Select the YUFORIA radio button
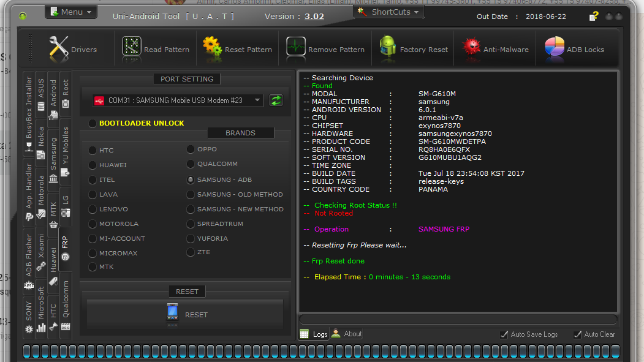 pyautogui.click(x=191, y=238)
